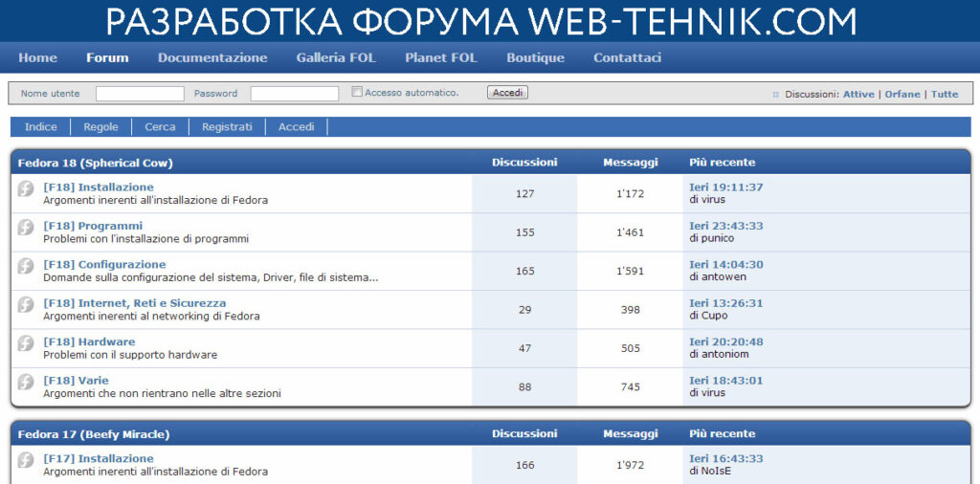980x484 pixels.
Task: Open the Regole tab
Action: pyautogui.click(x=100, y=127)
